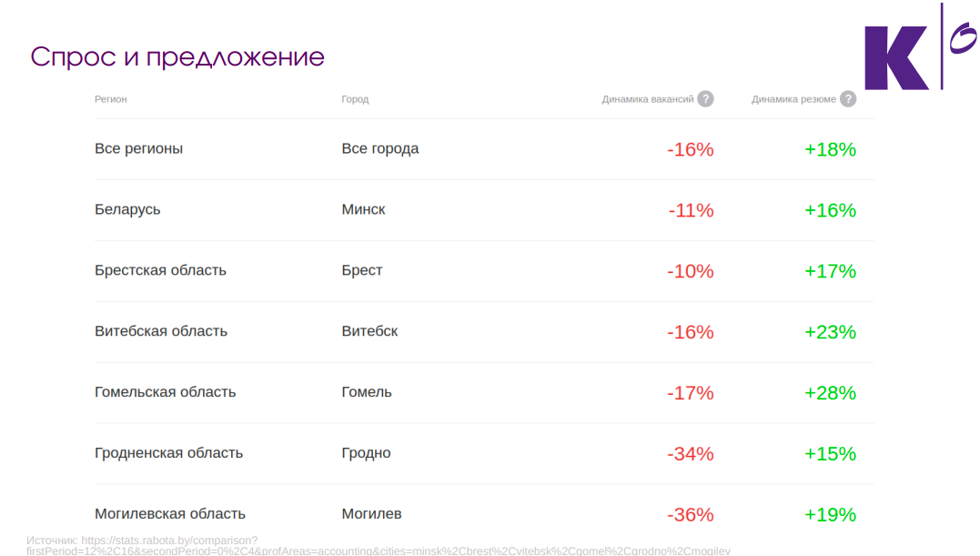Select the Все регионы row
Screen dimensions: 980x556
click(484, 148)
